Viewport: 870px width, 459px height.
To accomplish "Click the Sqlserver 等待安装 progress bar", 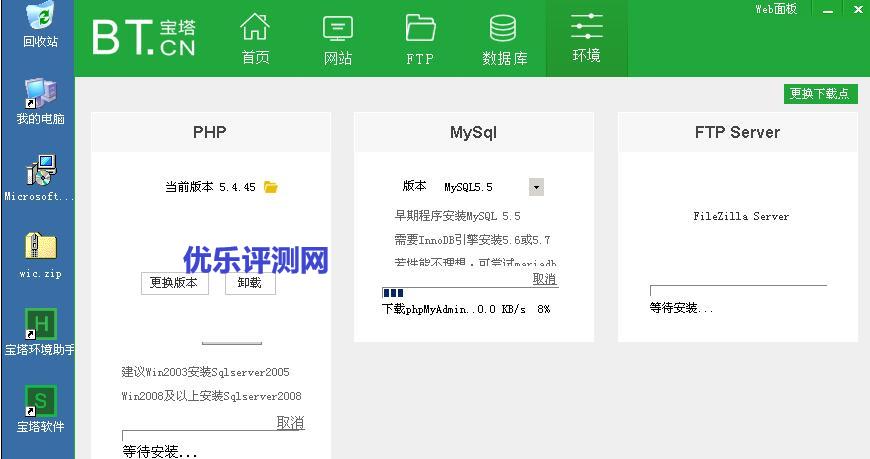I will (x=210, y=436).
